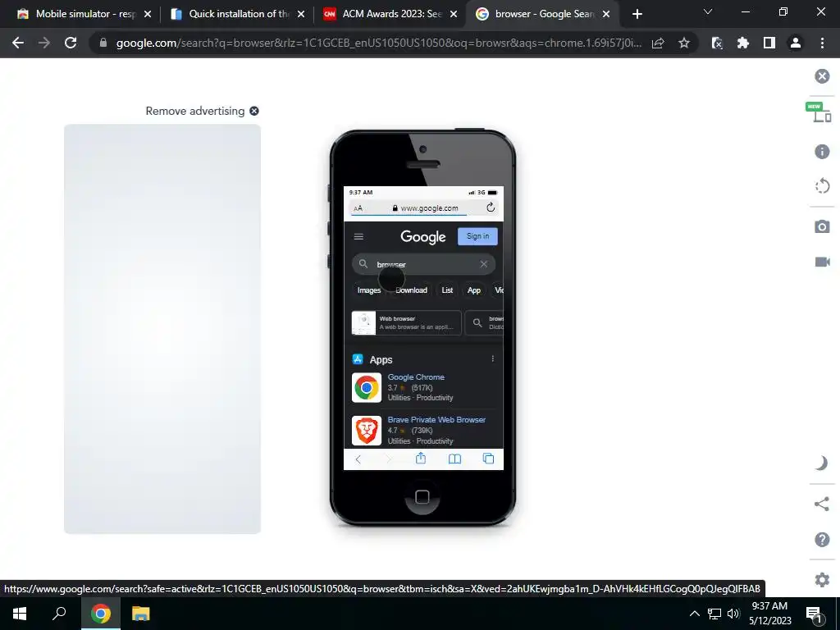
Task: Open the help question mark icon
Action: (x=822, y=539)
